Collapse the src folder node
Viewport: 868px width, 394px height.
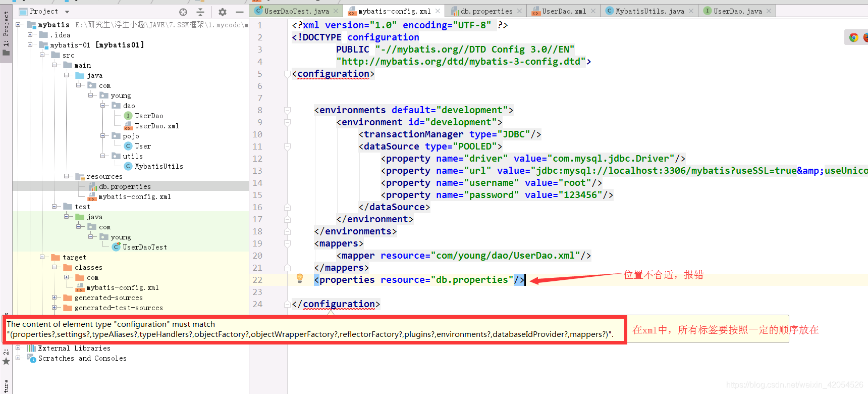coord(42,55)
